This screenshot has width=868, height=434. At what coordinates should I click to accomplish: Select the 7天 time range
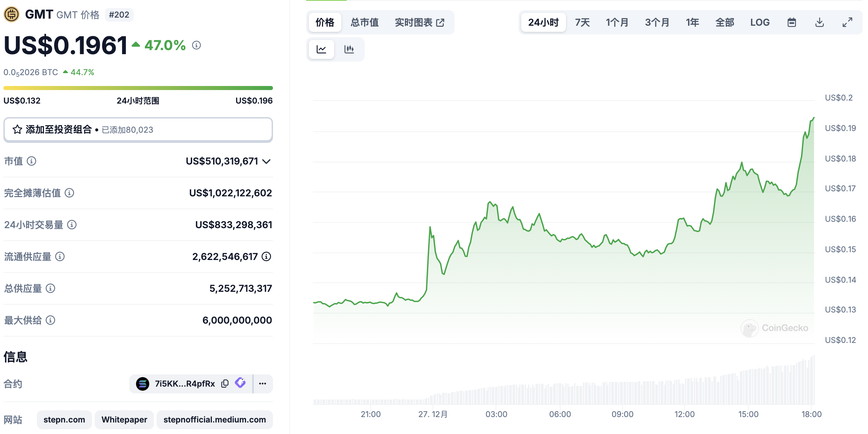(582, 23)
